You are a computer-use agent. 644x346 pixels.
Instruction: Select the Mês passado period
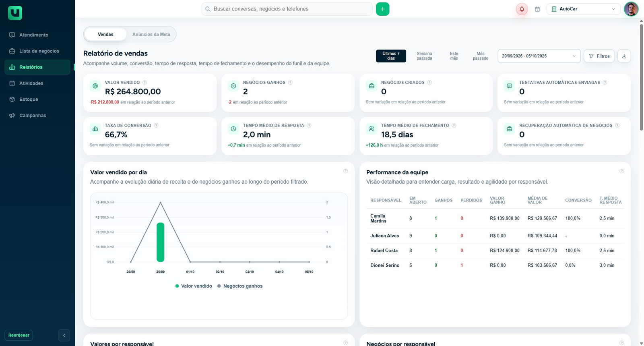pyautogui.click(x=481, y=56)
